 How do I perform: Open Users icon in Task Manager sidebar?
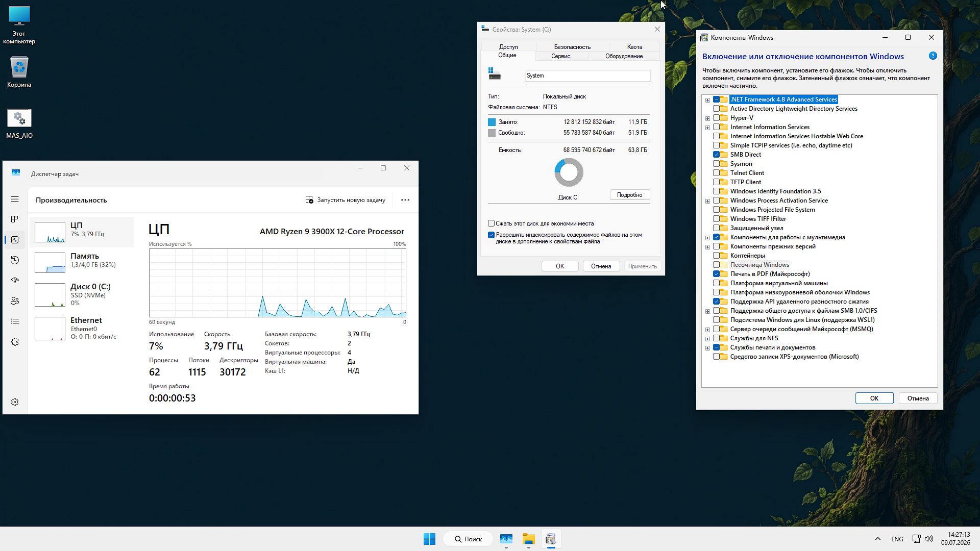click(15, 301)
